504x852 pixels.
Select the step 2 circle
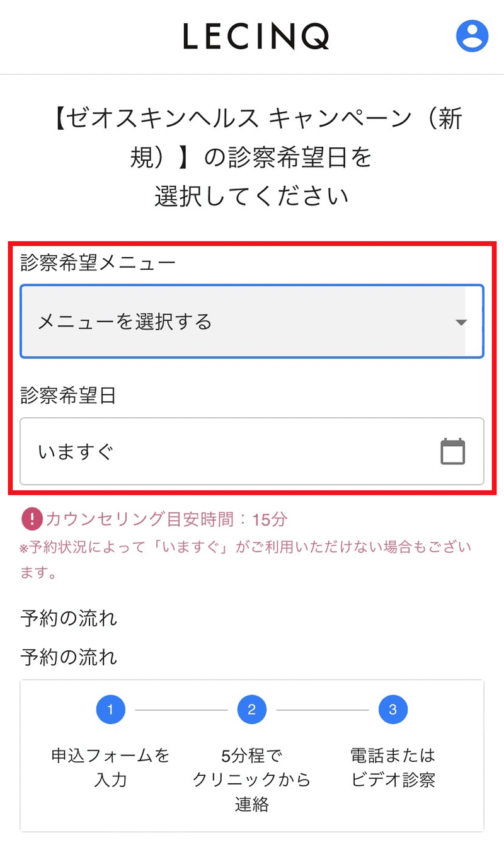click(x=251, y=710)
